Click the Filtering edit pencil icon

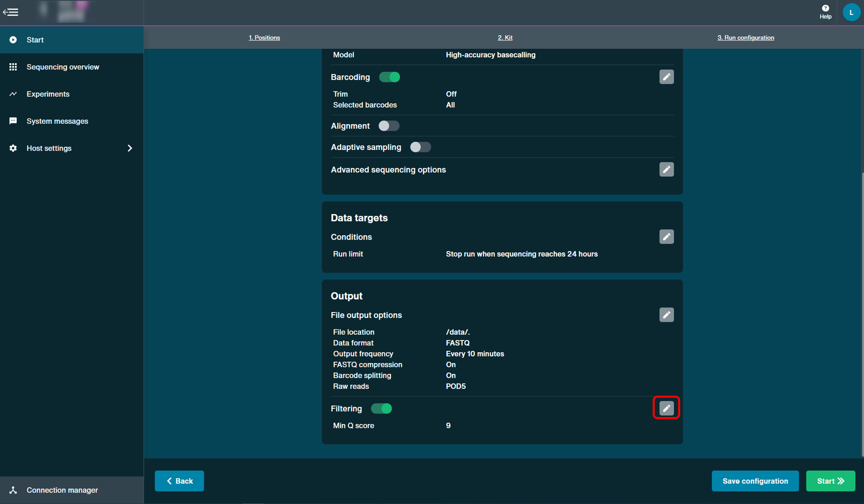pyautogui.click(x=666, y=409)
